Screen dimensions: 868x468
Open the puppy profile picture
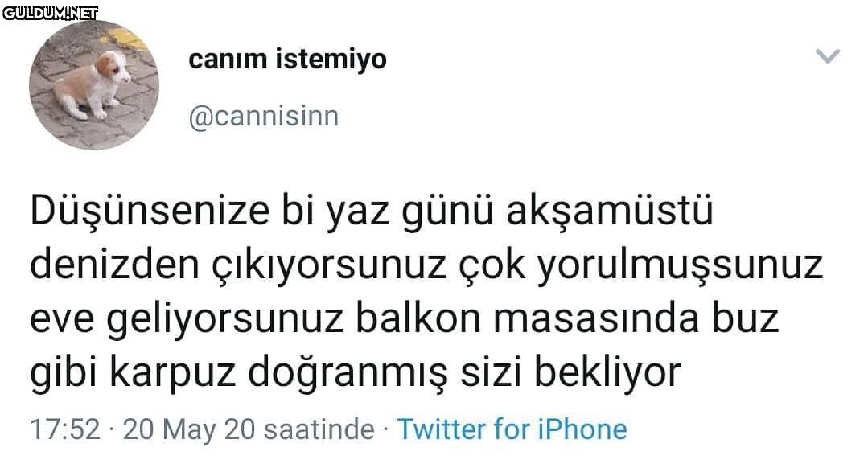(x=94, y=84)
